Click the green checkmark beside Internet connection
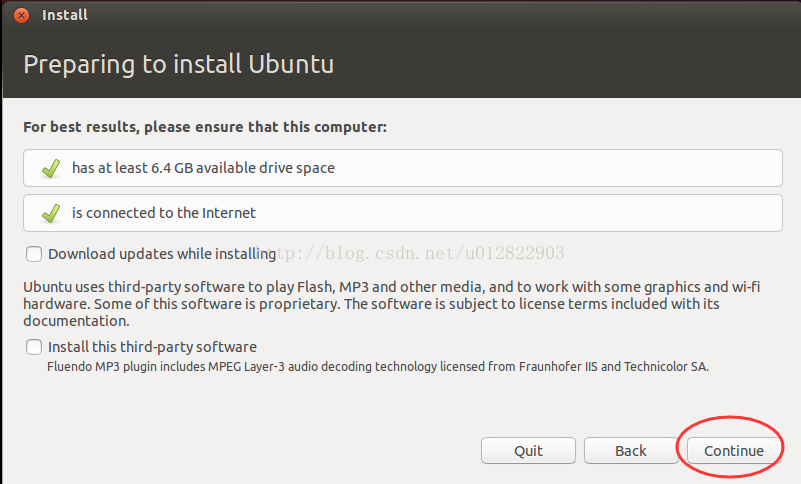The height and width of the screenshot is (484, 801). [x=51, y=213]
